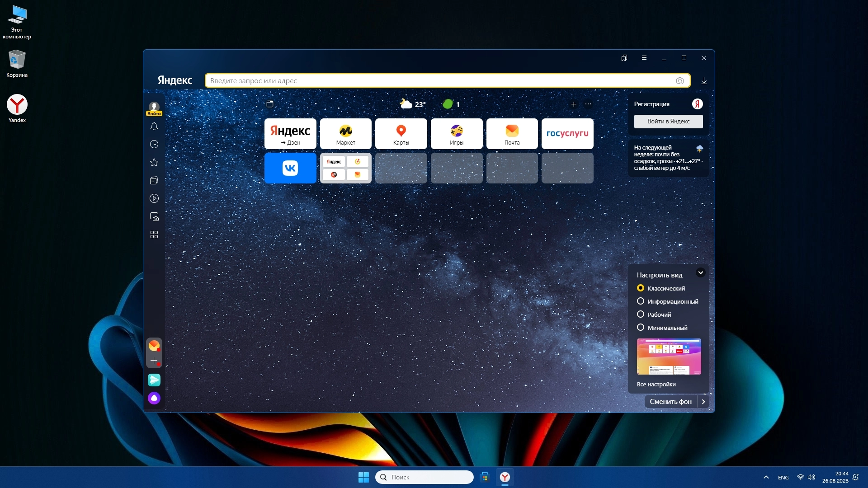Click camera image search icon in address bar

pos(679,81)
